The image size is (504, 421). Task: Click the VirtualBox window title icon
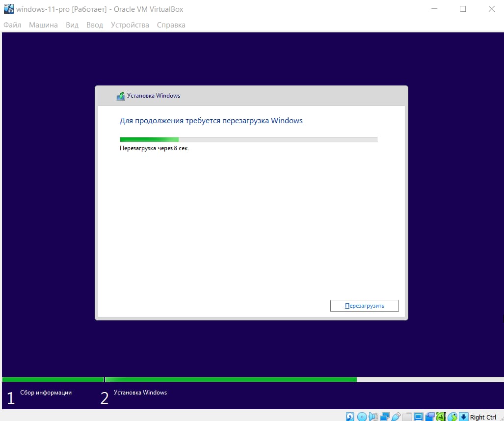[9, 9]
